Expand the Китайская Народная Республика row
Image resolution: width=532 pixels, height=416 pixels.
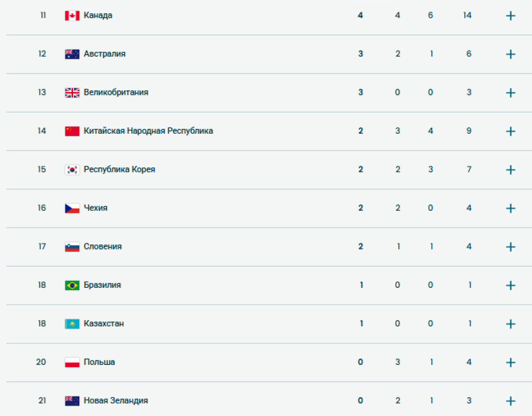point(509,131)
